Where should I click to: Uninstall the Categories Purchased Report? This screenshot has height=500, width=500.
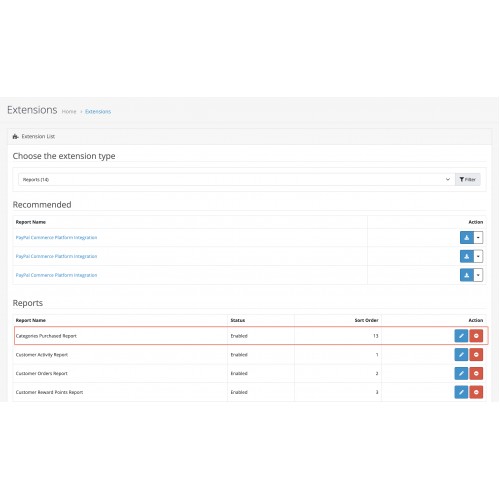(476, 336)
